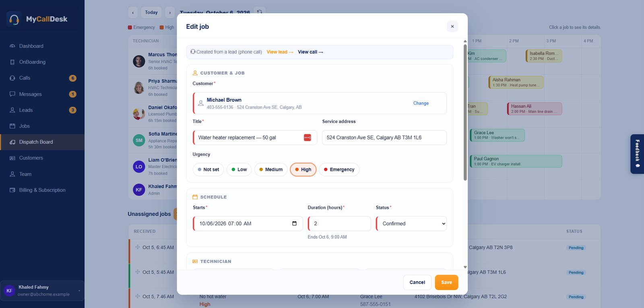
Task: Open the Hassan Ali 2:00 PM job card
Action: (x=535, y=109)
